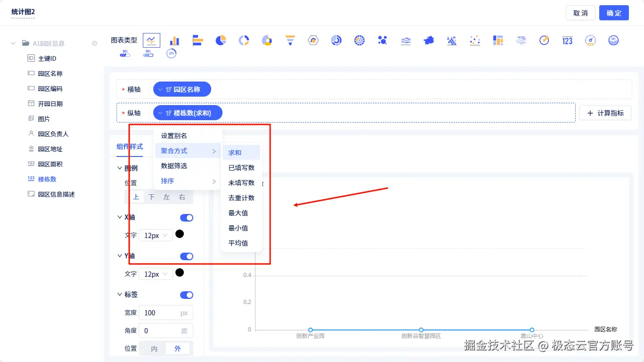This screenshot has width=644, height=362.
Task: Toggle the Y轴 switch
Action: click(187, 256)
